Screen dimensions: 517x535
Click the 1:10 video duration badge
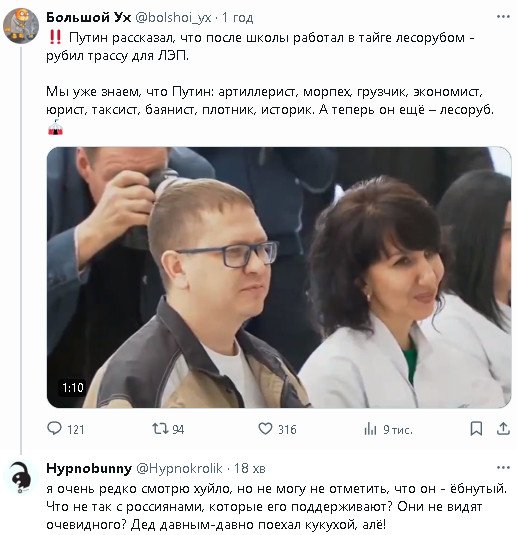pyautogui.click(x=73, y=387)
